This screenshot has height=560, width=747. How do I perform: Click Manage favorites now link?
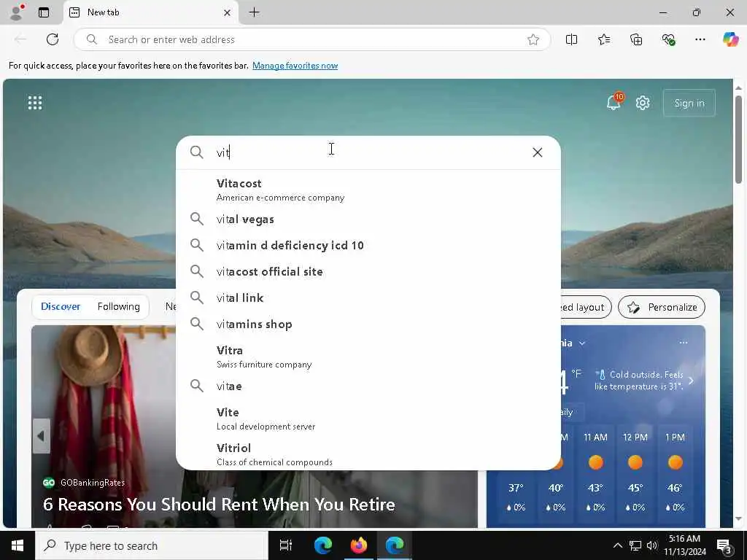pos(295,66)
